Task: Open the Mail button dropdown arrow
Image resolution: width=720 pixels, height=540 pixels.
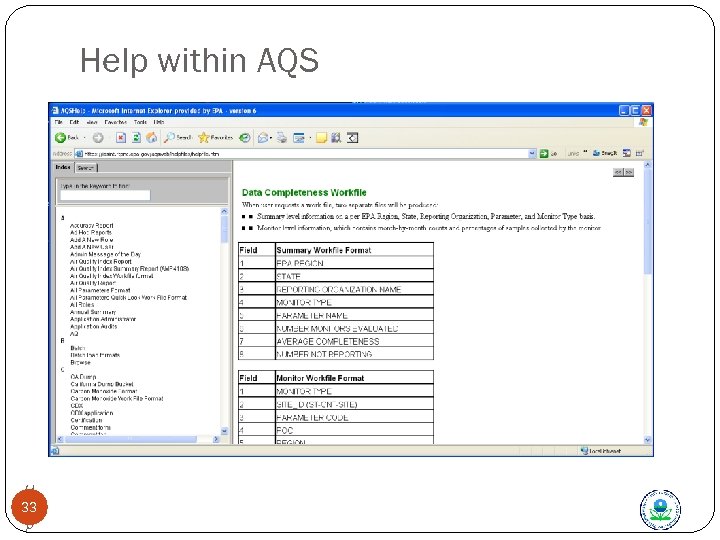Action: click(x=271, y=138)
